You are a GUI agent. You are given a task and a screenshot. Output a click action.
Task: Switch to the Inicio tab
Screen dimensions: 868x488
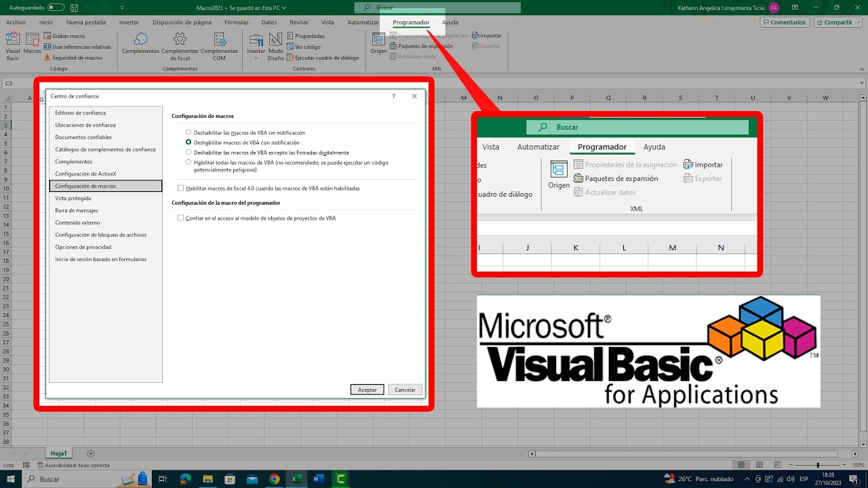tap(46, 22)
